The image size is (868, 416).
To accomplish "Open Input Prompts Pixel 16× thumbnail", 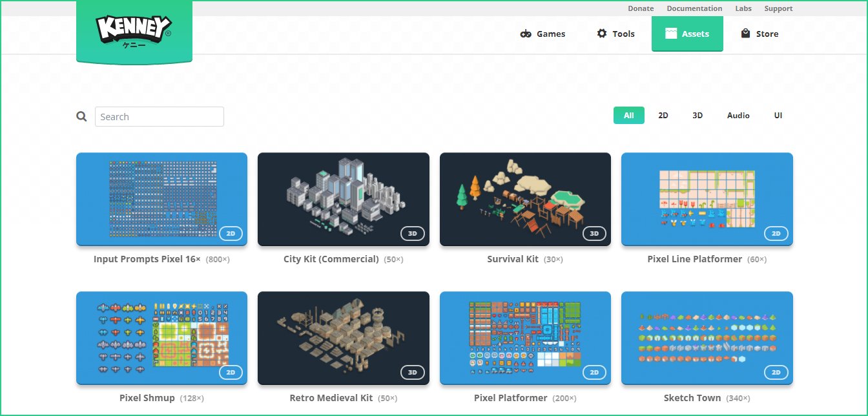I will point(161,199).
